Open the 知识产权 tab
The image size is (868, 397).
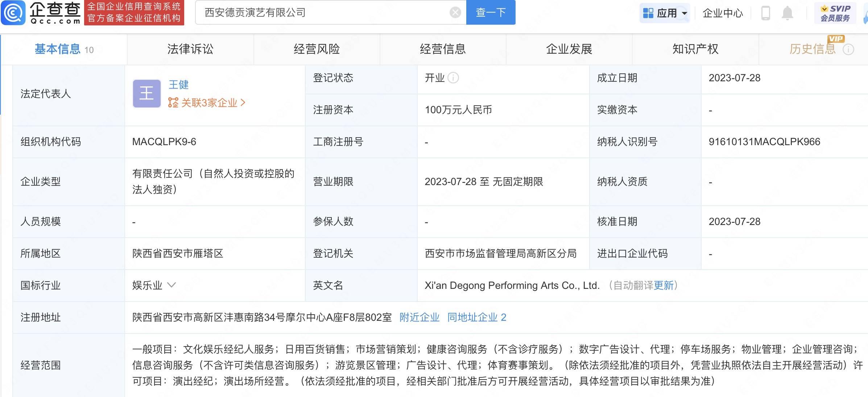tap(695, 49)
